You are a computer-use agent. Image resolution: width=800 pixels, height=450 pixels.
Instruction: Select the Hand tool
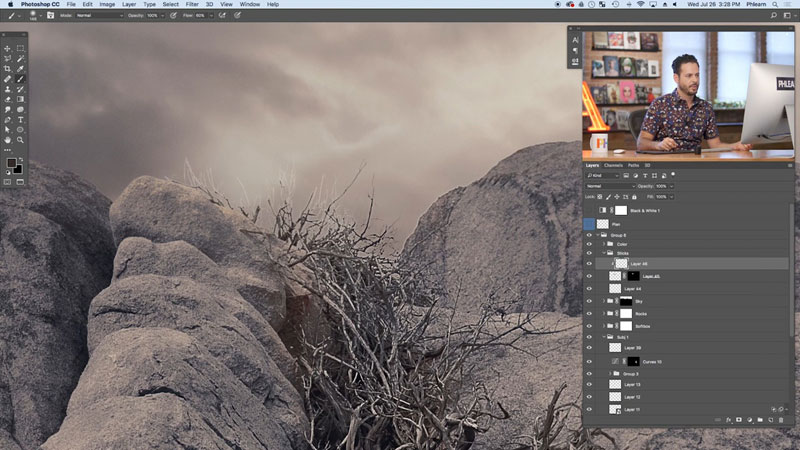click(7, 140)
